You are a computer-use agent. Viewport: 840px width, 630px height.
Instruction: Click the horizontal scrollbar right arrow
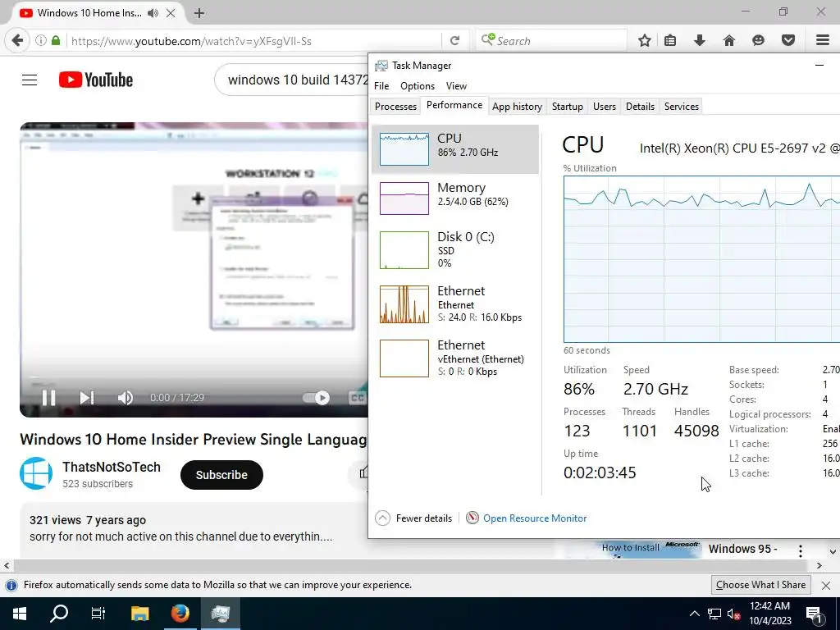(x=819, y=565)
